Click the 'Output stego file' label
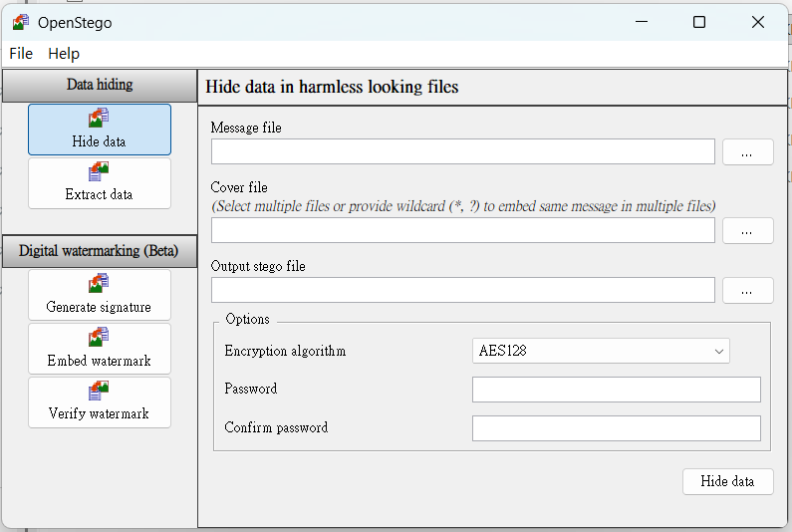 258,266
